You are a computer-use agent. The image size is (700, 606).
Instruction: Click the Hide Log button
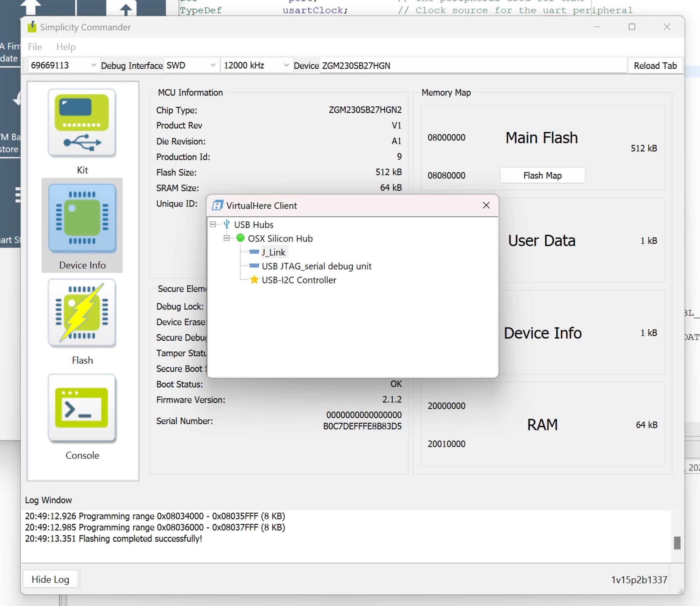pos(50,579)
